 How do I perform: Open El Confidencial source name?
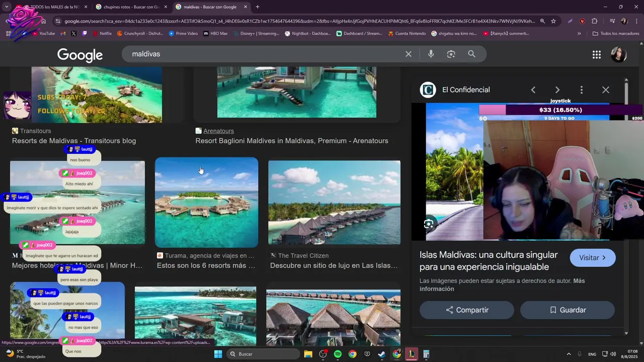click(x=466, y=90)
